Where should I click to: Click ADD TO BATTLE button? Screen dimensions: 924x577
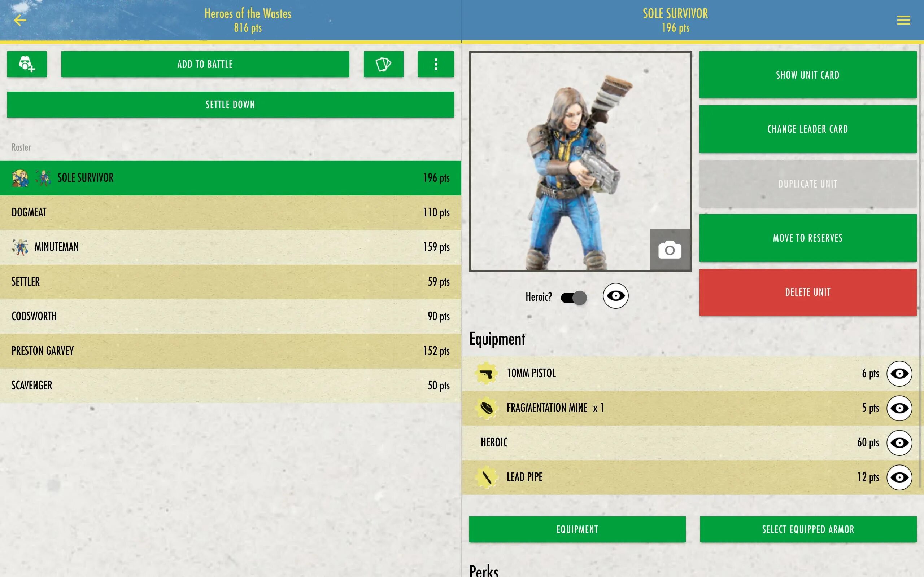[x=205, y=64]
